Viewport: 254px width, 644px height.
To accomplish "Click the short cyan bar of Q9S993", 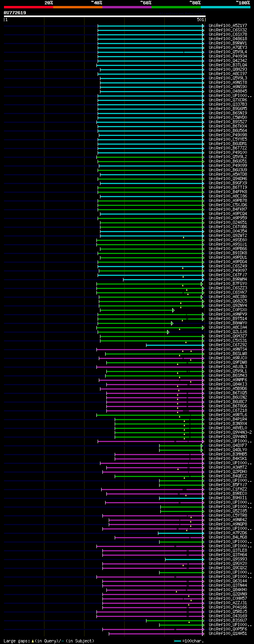I will [185, 559].
